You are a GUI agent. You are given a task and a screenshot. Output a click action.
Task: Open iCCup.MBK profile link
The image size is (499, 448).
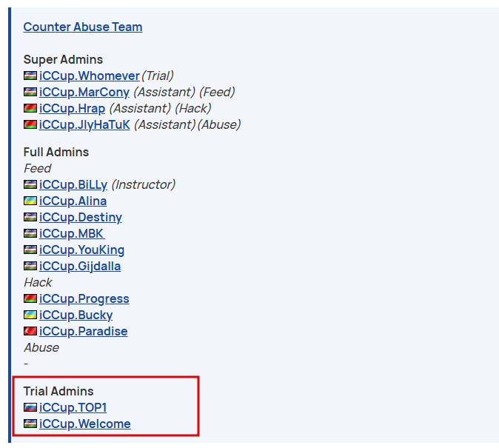72,233
